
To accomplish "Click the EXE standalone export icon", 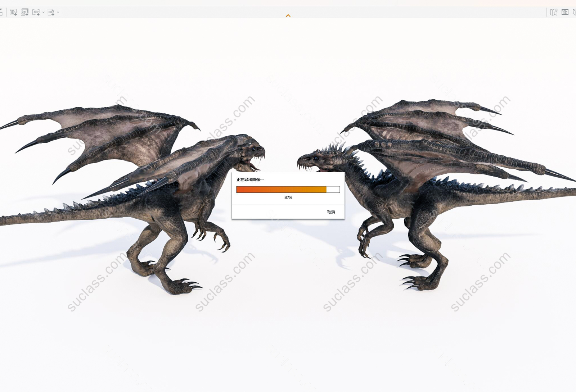I will pos(51,12).
